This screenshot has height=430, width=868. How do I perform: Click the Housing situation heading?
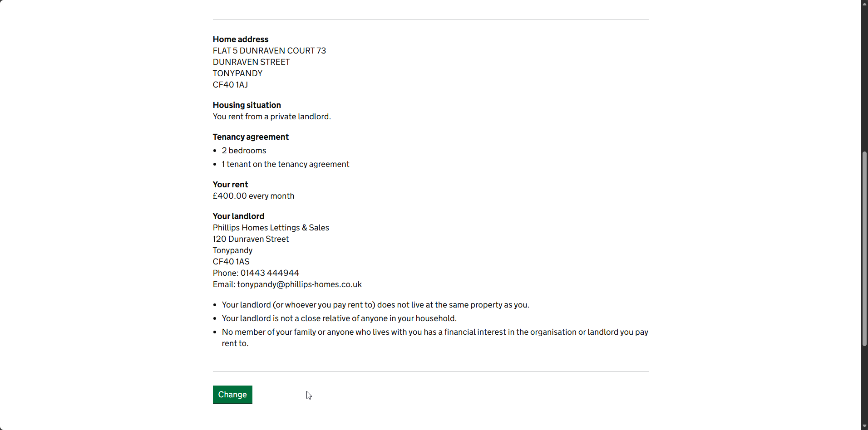point(247,105)
